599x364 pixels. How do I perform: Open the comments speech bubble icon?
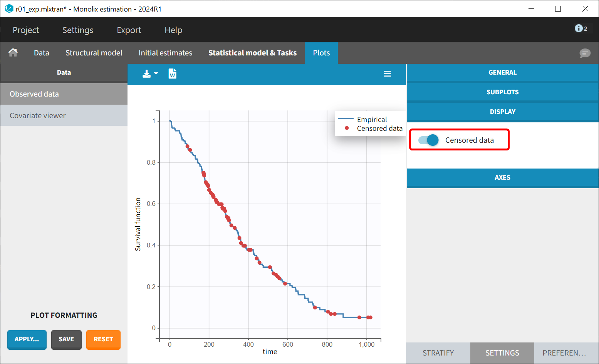tap(584, 53)
